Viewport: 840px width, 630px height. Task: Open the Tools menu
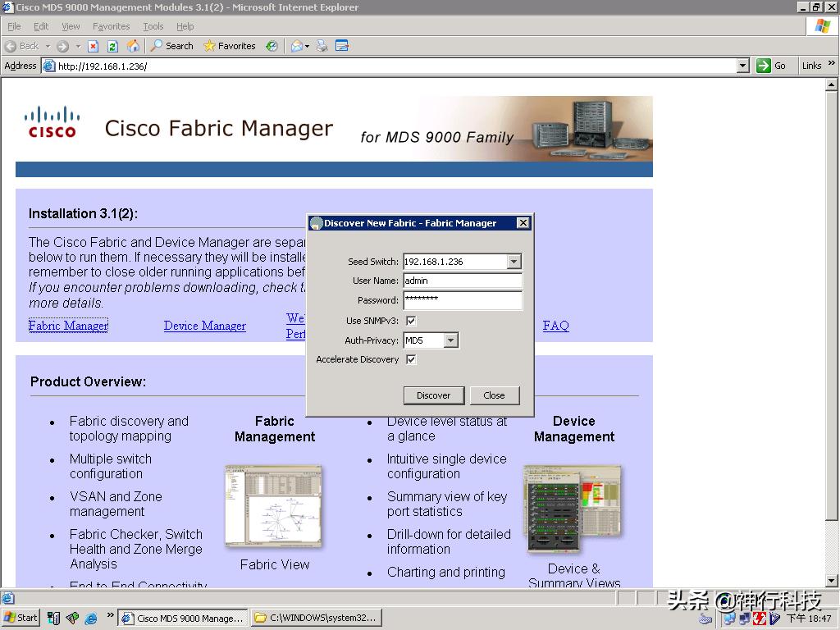(x=153, y=25)
